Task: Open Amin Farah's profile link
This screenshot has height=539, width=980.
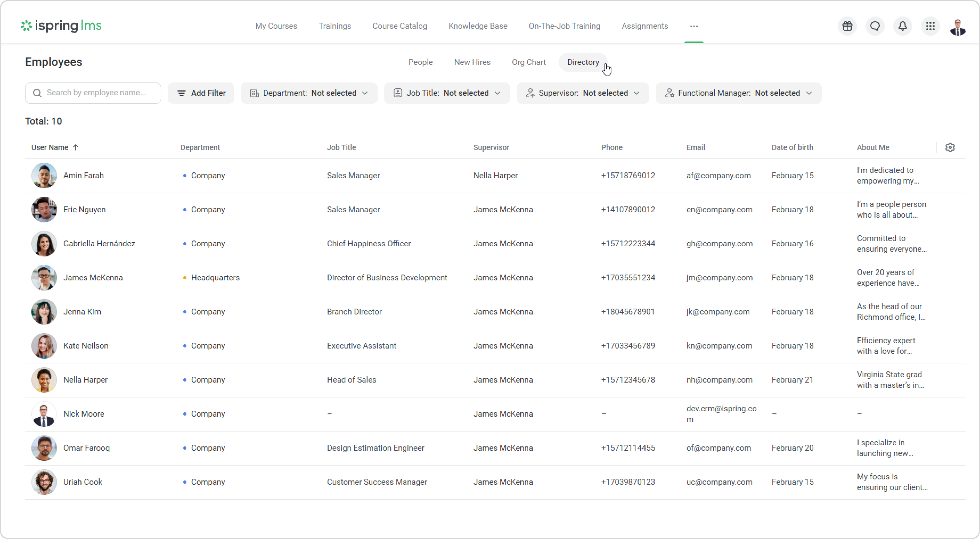Action: click(83, 176)
